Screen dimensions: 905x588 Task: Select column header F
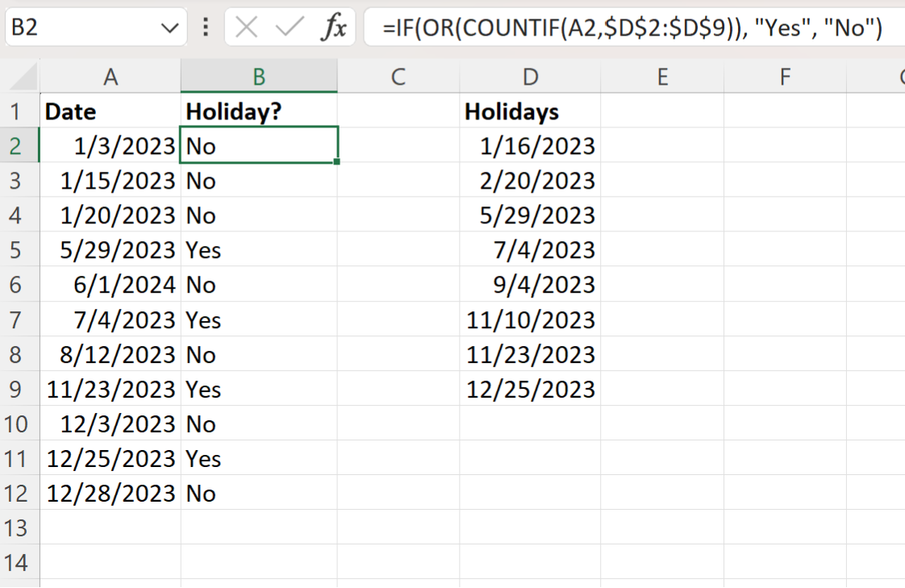785,77
